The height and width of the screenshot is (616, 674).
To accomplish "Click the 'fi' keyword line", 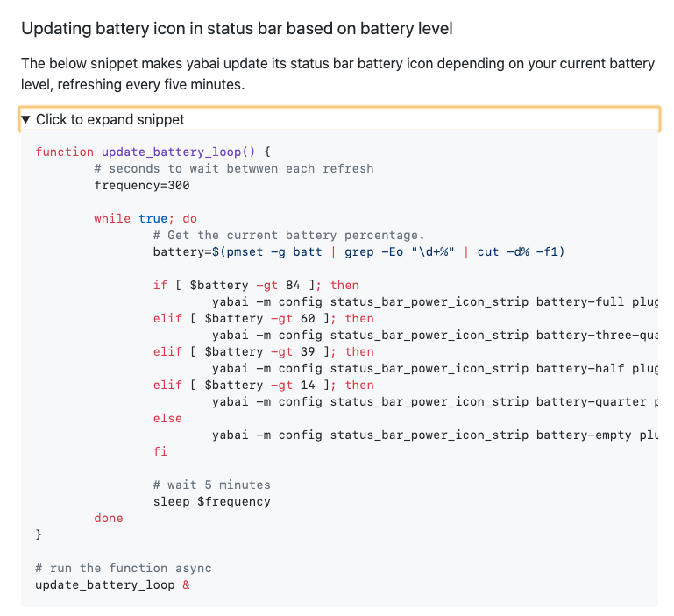I will [x=160, y=452].
